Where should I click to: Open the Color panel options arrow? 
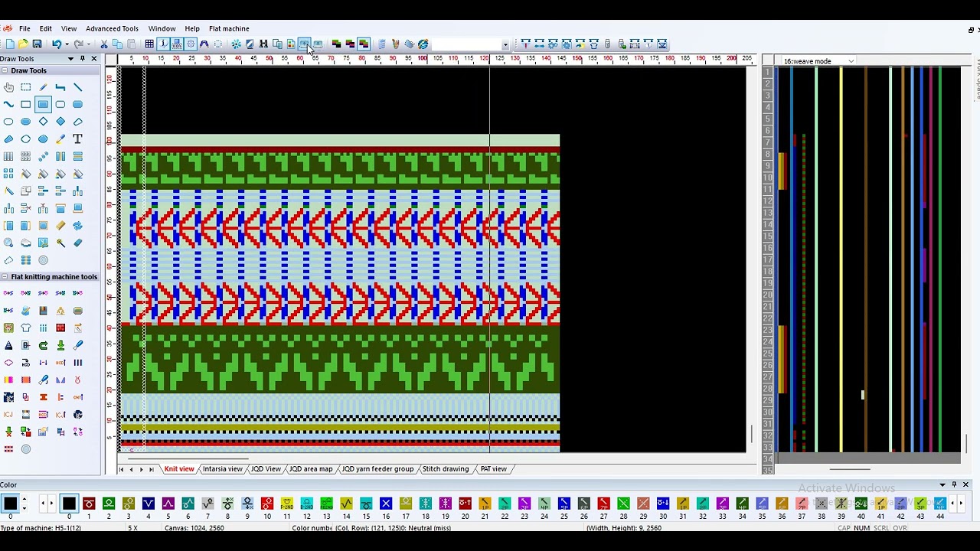point(942,484)
